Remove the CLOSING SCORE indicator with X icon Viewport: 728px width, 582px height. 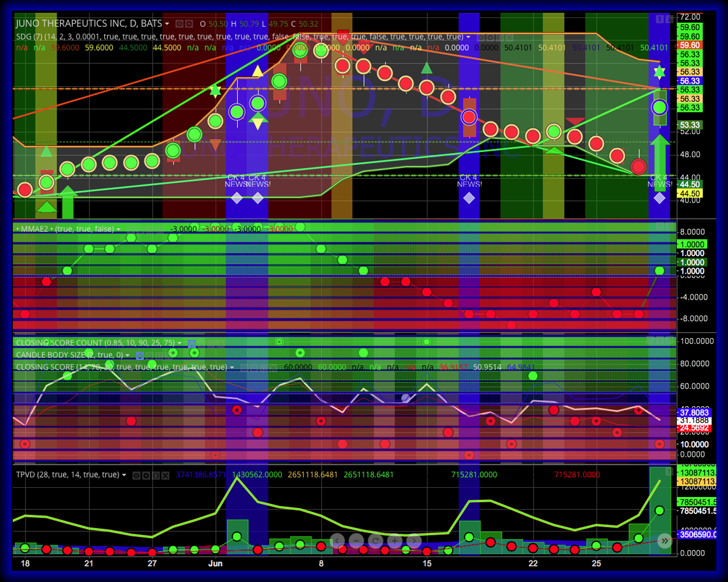[x=273, y=367]
